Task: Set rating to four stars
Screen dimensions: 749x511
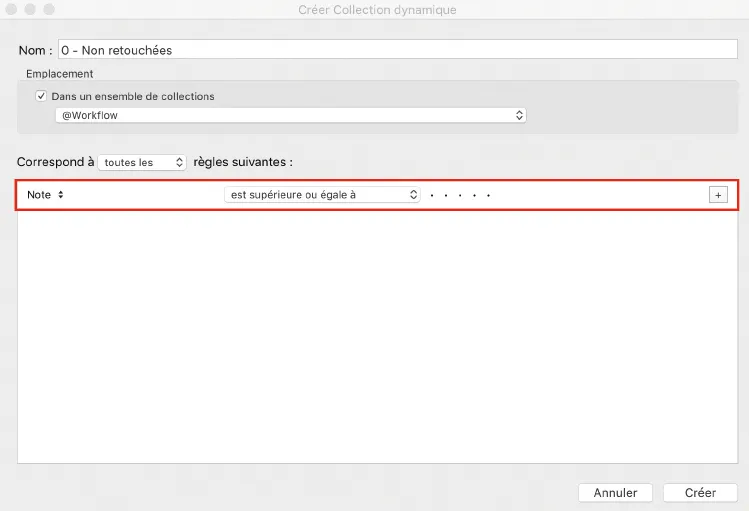Action: point(474,195)
